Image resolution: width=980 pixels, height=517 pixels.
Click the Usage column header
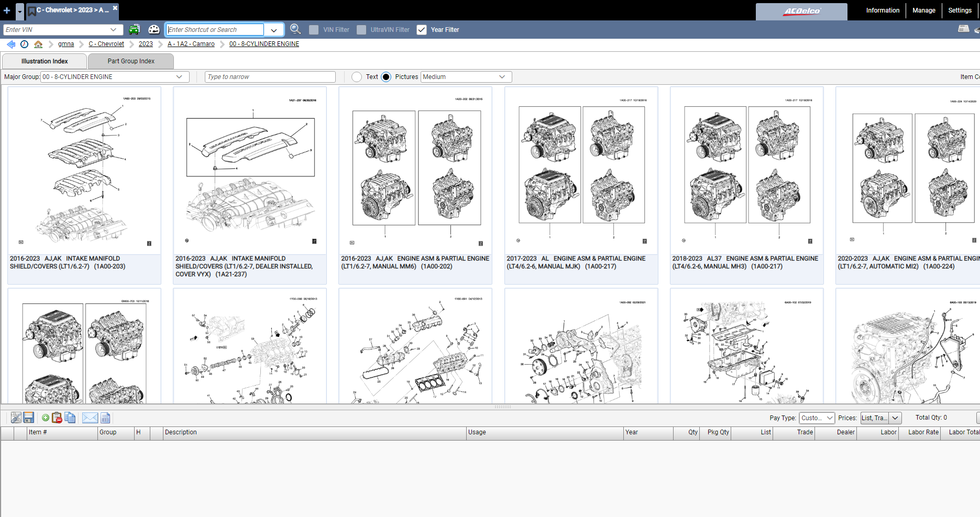(x=545, y=433)
